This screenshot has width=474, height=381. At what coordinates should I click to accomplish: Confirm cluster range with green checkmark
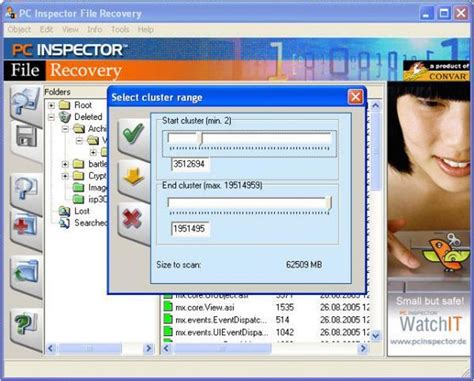[134, 134]
